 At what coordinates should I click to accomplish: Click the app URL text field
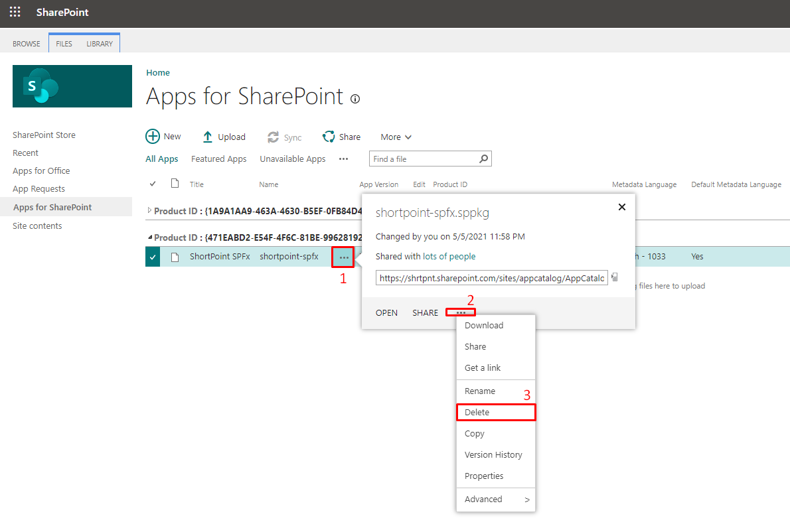[x=492, y=278]
